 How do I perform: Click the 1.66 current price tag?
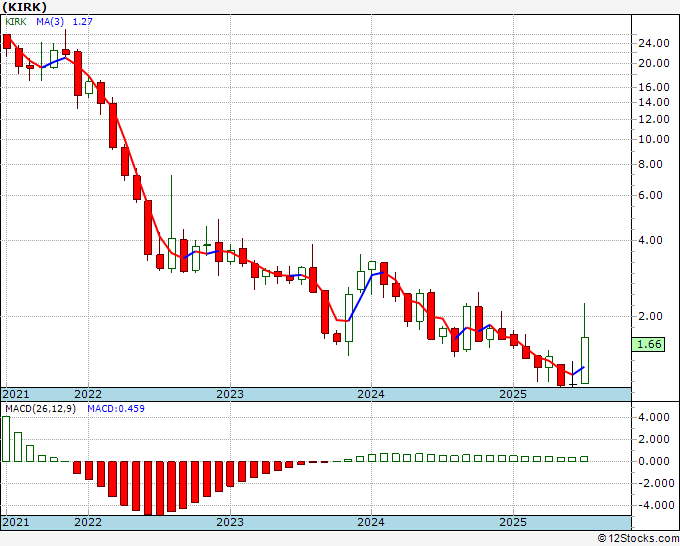(649, 344)
